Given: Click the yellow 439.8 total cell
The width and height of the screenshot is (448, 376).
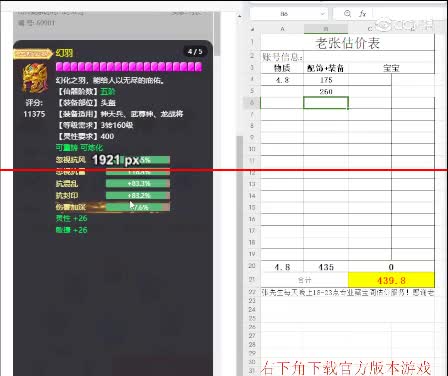Looking at the screenshot, I should coord(391,280).
